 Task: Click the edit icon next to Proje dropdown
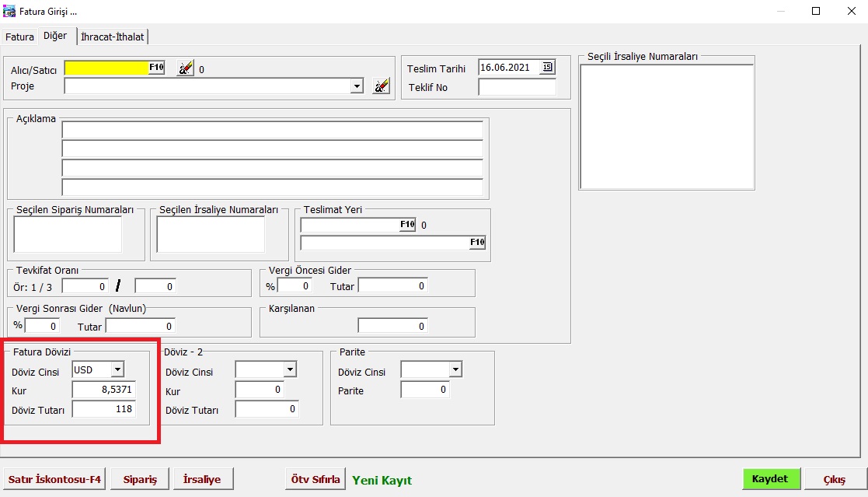[x=381, y=86]
